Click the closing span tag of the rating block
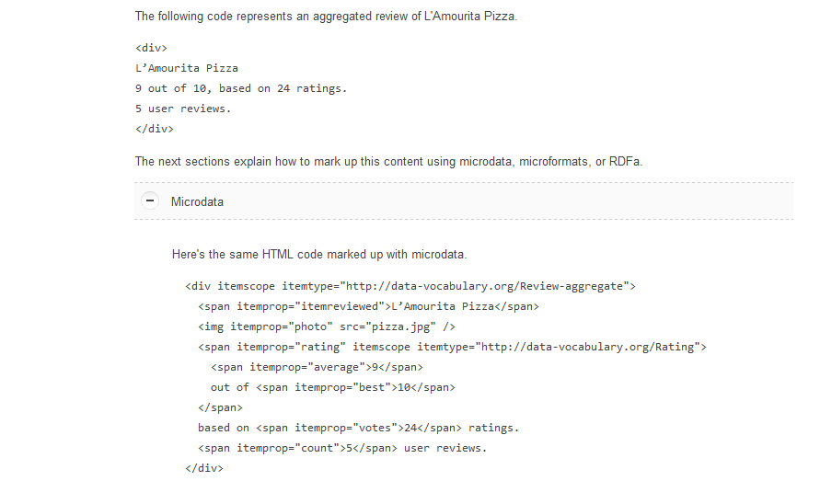 (x=220, y=407)
